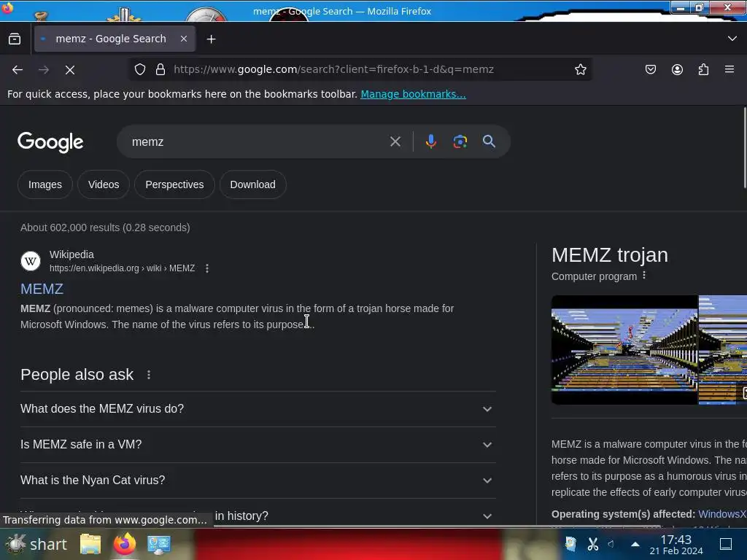The width and height of the screenshot is (747, 560).
Task: Expand 'What is the Nyan Cat virus?'
Action: pyautogui.click(x=258, y=481)
